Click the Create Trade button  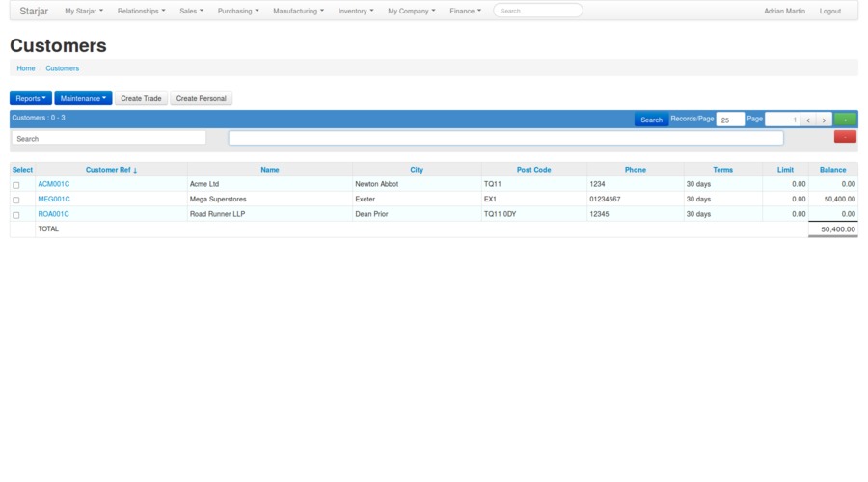(141, 98)
